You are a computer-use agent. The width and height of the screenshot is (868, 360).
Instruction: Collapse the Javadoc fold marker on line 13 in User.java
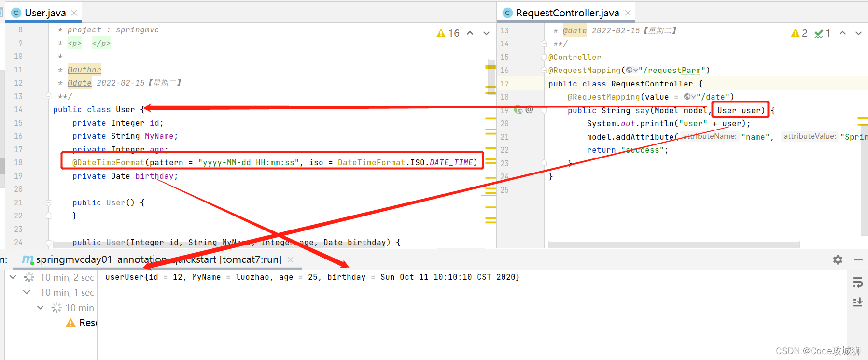coord(48,96)
